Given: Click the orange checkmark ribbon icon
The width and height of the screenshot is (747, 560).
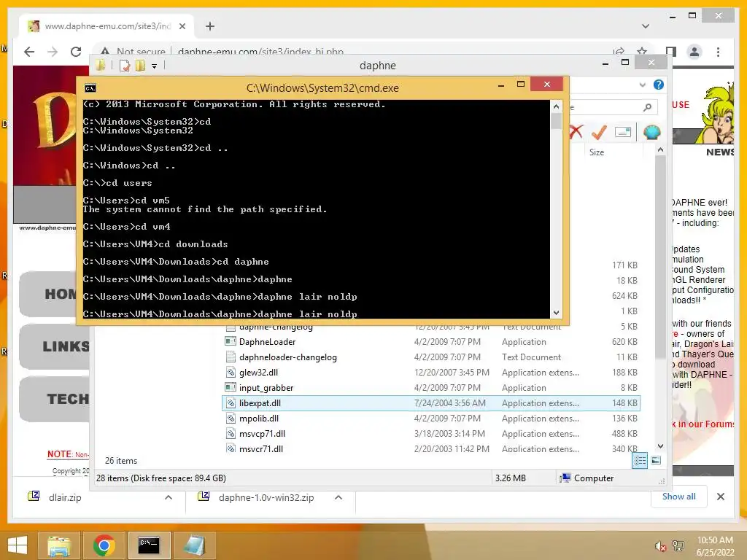Looking at the screenshot, I should click(599, 132).
